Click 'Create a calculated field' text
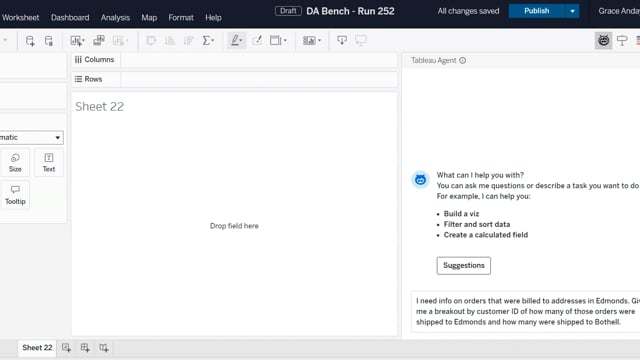 [486, 235]
